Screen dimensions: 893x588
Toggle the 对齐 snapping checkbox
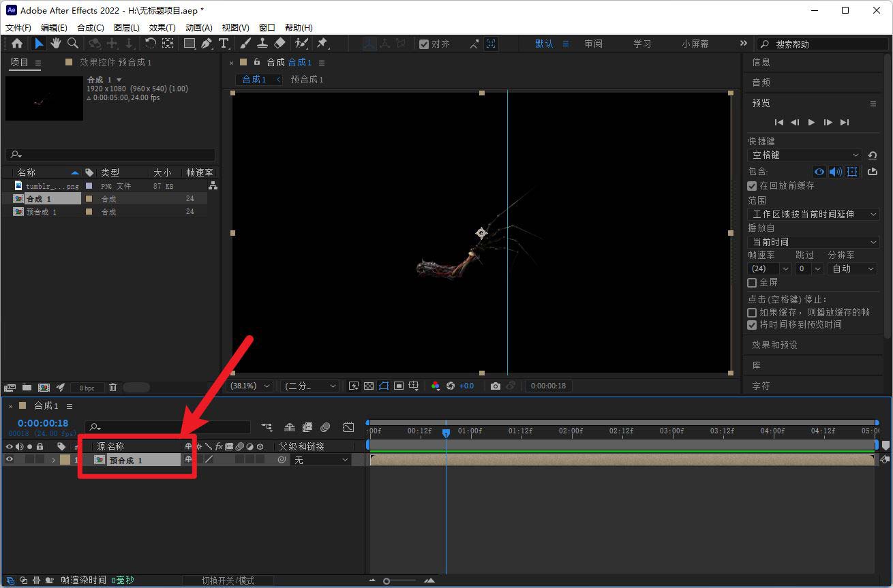click(x=424, y=44)
